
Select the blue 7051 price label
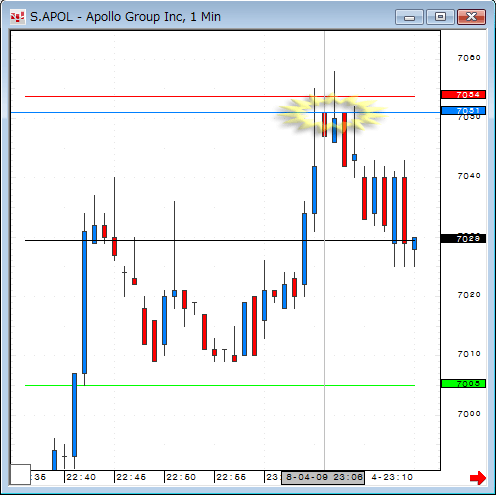coord(463,110)
